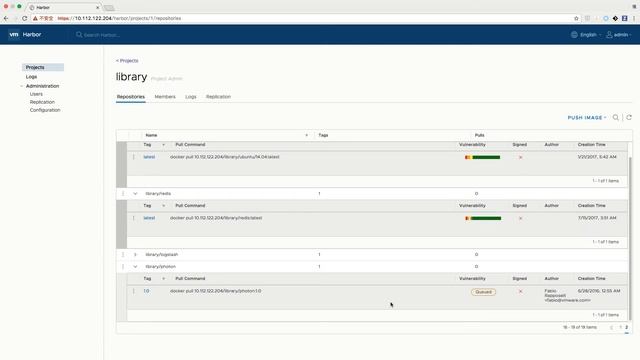Open the photon 1.0 tag link
Screen dimensions: 640x360
pos(146,291)
